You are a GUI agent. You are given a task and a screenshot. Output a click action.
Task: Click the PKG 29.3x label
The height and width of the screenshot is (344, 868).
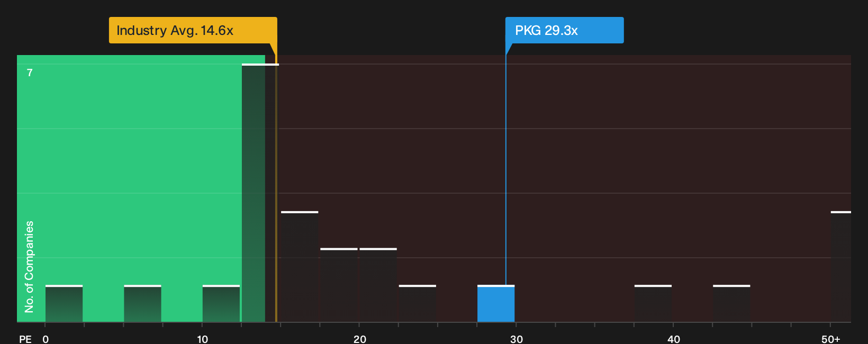[x=564, y=30]
